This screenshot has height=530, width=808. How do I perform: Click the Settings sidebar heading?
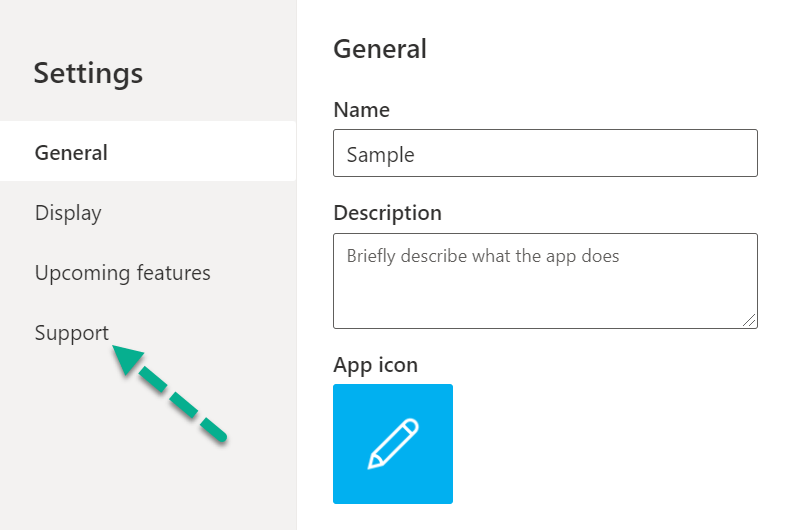coord(88,73)
